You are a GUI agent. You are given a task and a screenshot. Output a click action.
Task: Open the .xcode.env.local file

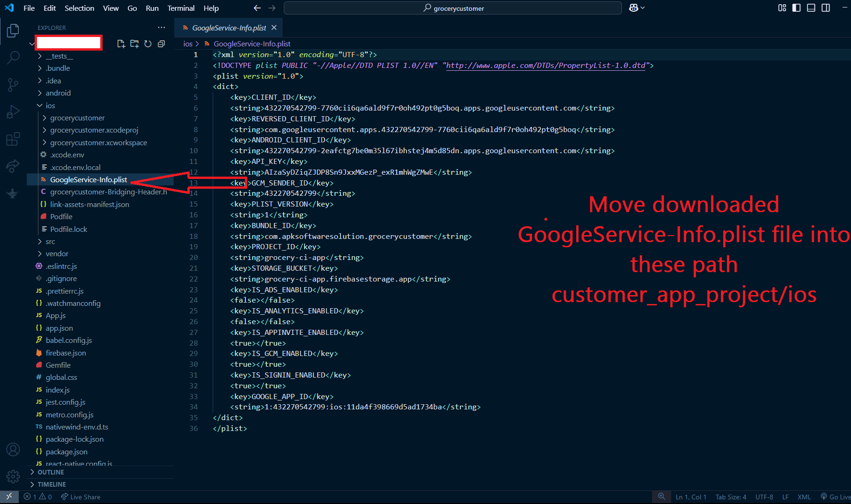pos(75,167)
